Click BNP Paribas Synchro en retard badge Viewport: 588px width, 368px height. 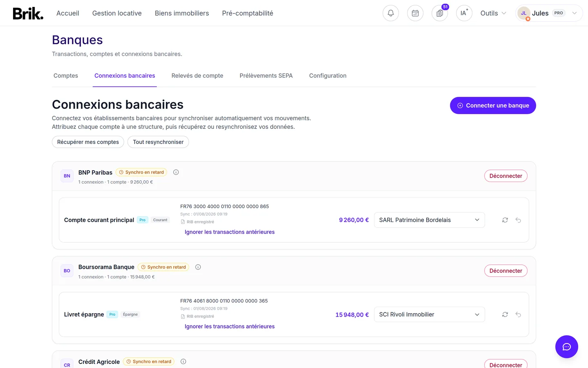pyautogui.click(x=141, y=172)
